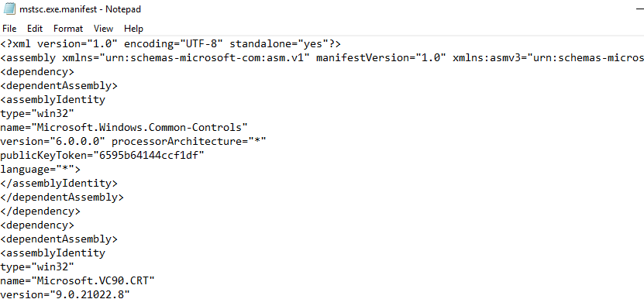Click the manifestVersion="1.0" attribute text
The image size is (644, 299).
[x=381, y=57]
